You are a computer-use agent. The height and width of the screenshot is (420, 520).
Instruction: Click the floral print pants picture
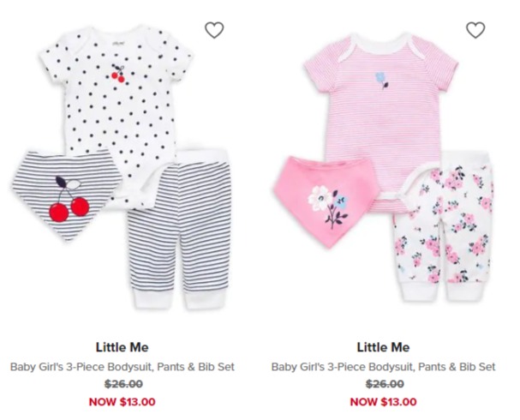point(443,226)
